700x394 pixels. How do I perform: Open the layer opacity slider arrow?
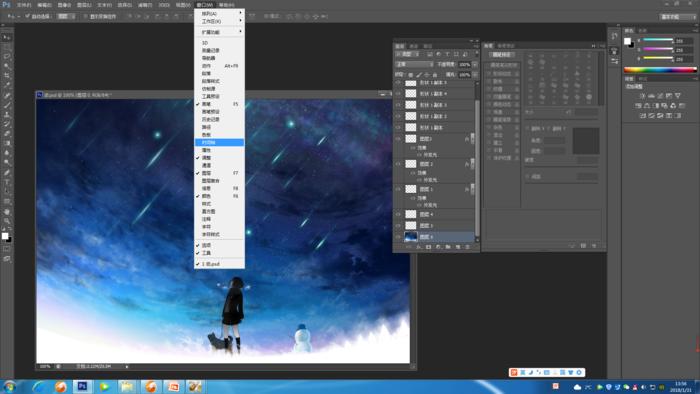(x=475, y=65)
